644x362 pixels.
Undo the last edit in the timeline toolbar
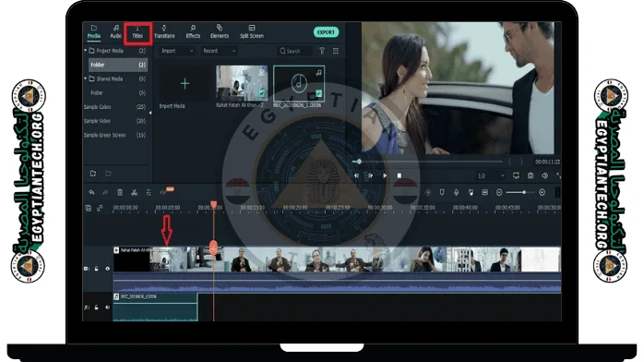(x=91, y=192)
